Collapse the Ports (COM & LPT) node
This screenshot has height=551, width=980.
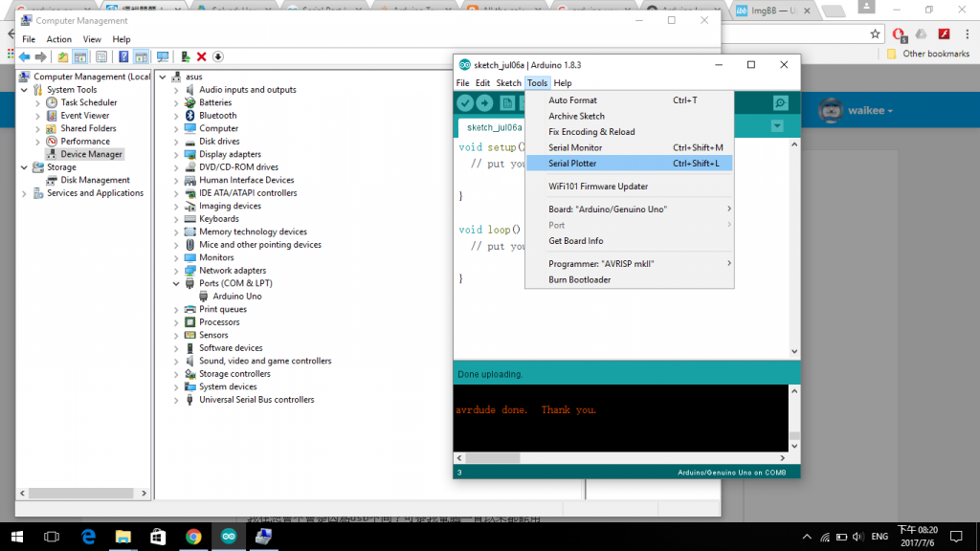tap(176, 283)
